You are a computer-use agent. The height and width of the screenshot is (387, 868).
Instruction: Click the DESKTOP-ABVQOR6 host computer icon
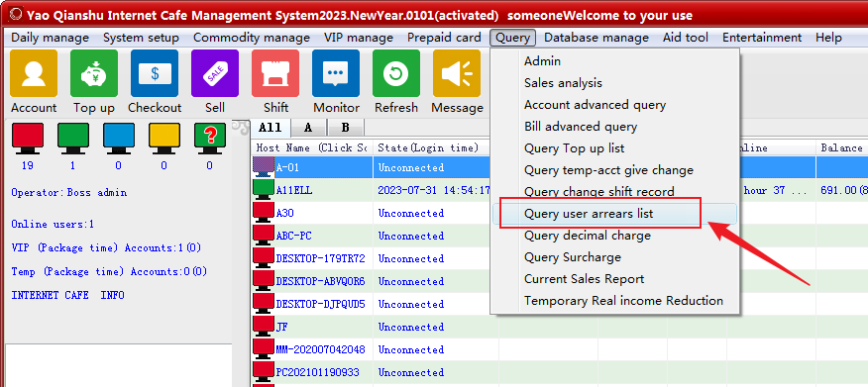click(264, 281)
